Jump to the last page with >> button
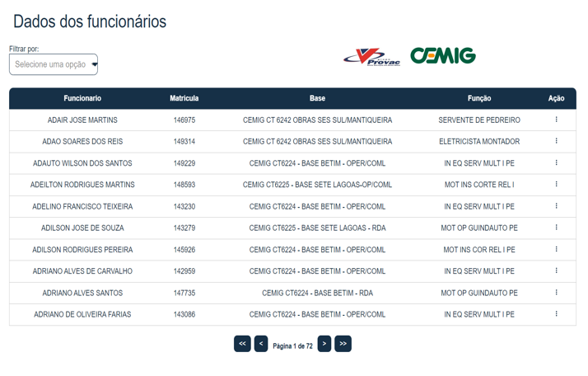 [343, 344]
